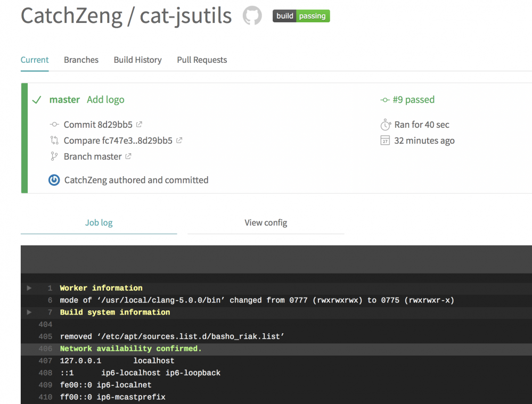Screen dimensions: 532x404
Task: Expand the Build system information fold
Action: pyautogui.click(x=29, y=312)
